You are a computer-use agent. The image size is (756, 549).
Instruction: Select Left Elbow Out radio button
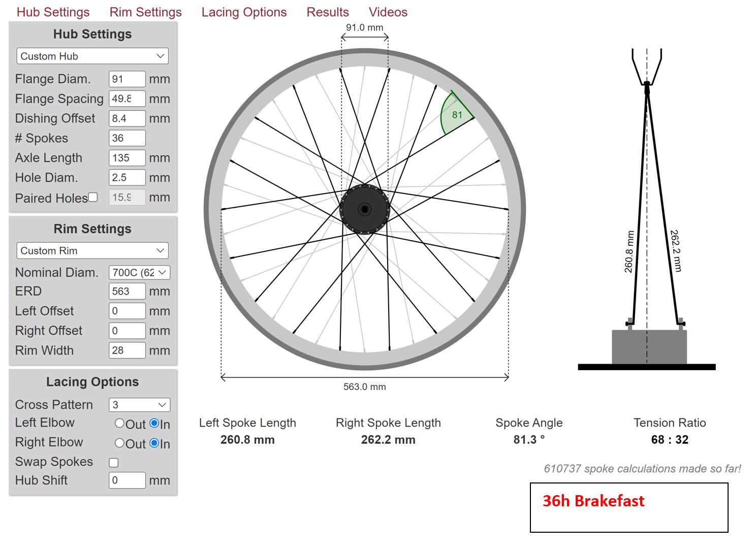[x=119, y=423]
